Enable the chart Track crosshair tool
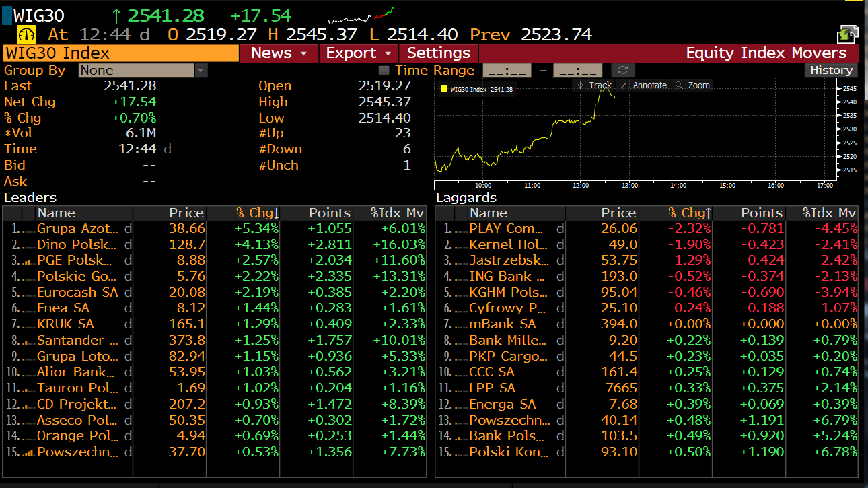This screenshot has width=868, height=488. 593,85
